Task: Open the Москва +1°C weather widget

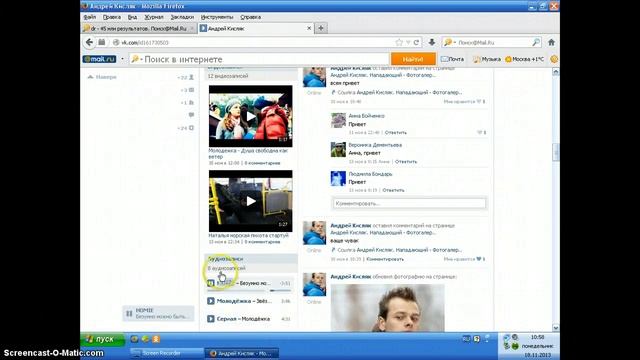Action: point(524,59)
